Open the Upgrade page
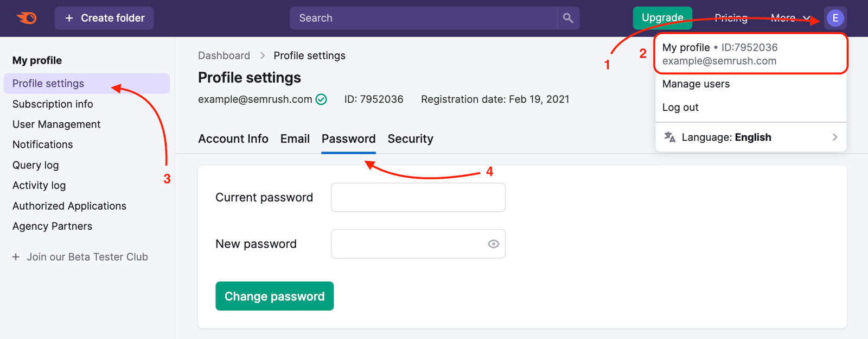Image resolution: width=868 pixels, height=339 pixels. click(x=662, y=17)
